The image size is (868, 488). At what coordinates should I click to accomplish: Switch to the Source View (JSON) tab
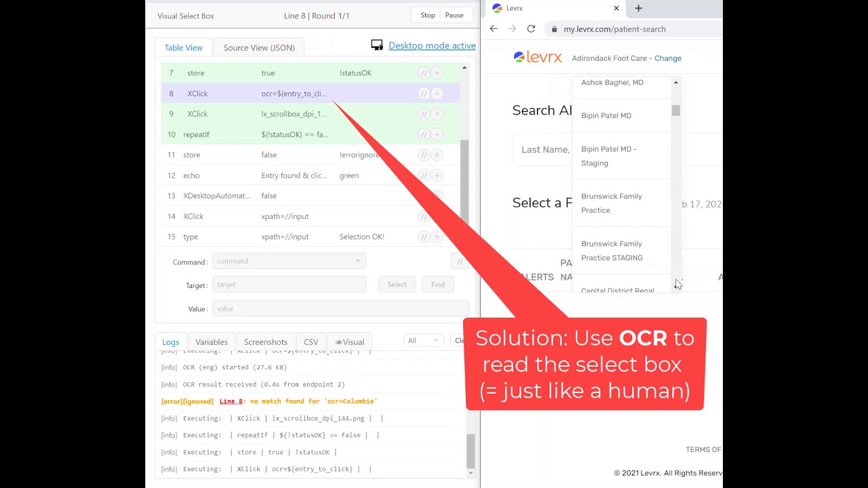[x=259, y=47]
